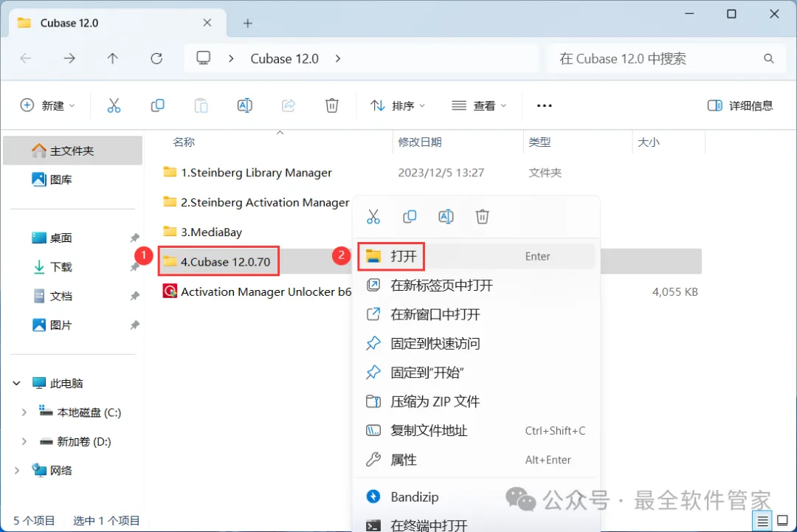
Task: Choose 打开 in the context menu
Action: point(476,256)
